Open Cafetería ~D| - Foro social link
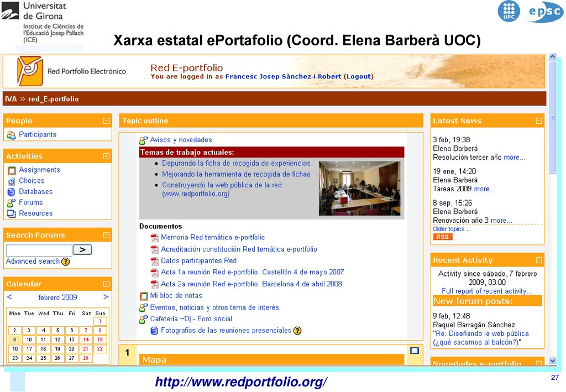The width and height of the screenshot is (566, 392). pos(191,319)
